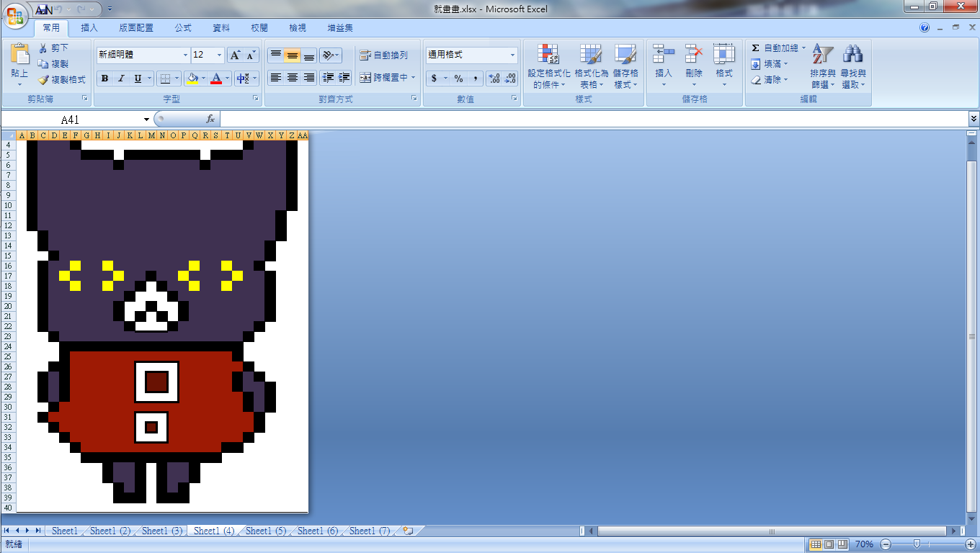Click the increase indent icon

click(x=344, y=78)
